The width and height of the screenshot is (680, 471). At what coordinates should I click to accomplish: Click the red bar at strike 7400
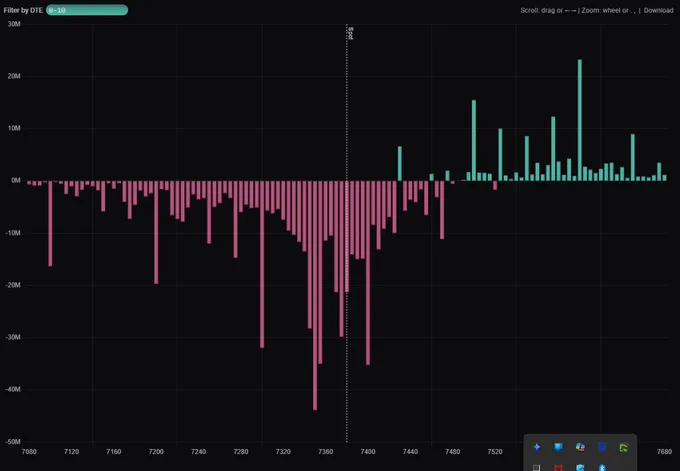click(x=368, y=273)
